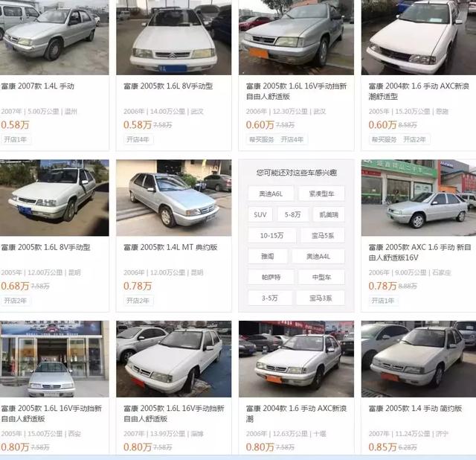The width and height of the screenshot is (476, 460).
Task: Open the 帮买服务 tag on the 0.60万 武汉 listing
Action: 261,139
